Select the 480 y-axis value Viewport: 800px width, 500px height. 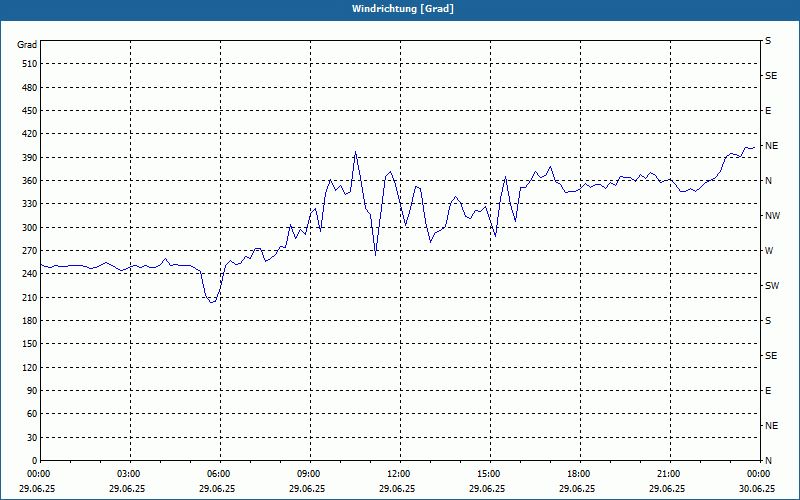(30, 88)
